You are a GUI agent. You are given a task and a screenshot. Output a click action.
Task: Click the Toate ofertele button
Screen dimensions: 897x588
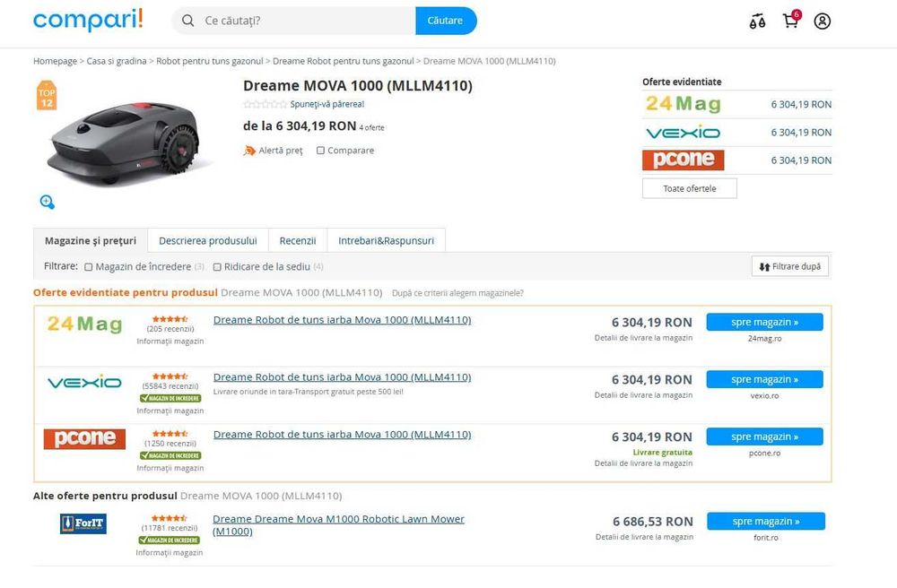tap(689, 188)
